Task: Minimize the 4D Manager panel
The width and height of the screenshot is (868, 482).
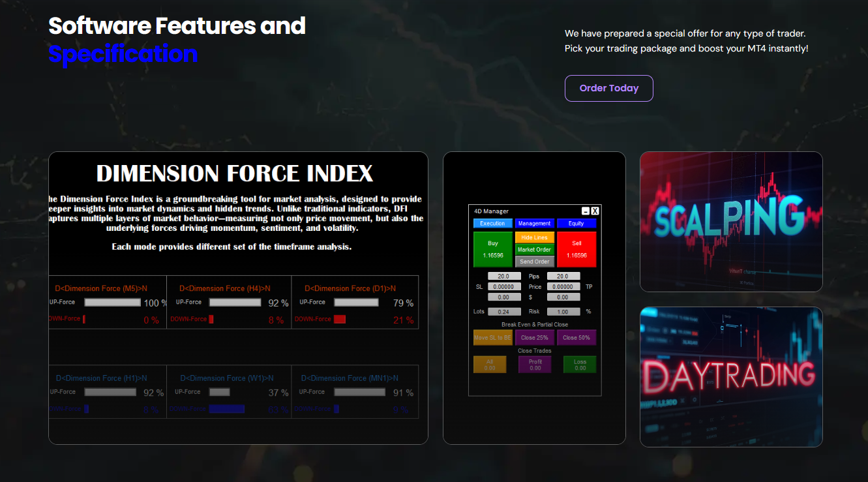Action: point(586,211)
